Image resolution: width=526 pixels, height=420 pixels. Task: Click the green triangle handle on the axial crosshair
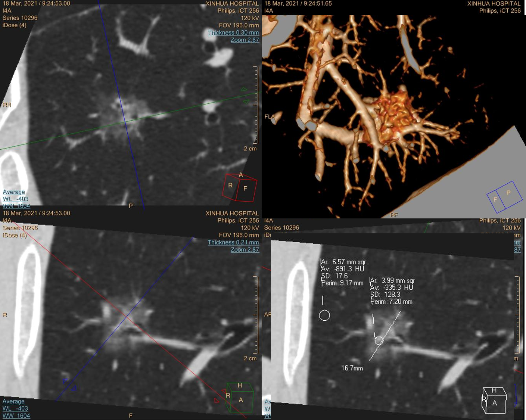(245, 89)
